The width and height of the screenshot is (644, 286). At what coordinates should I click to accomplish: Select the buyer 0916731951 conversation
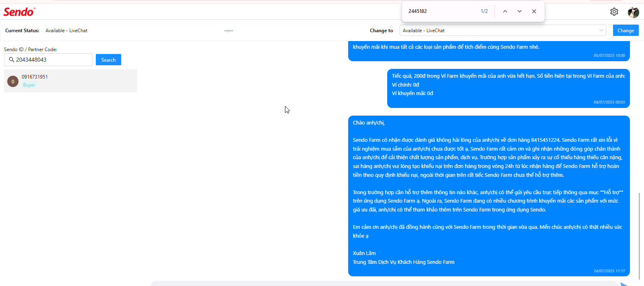click(x=70, y=81)
